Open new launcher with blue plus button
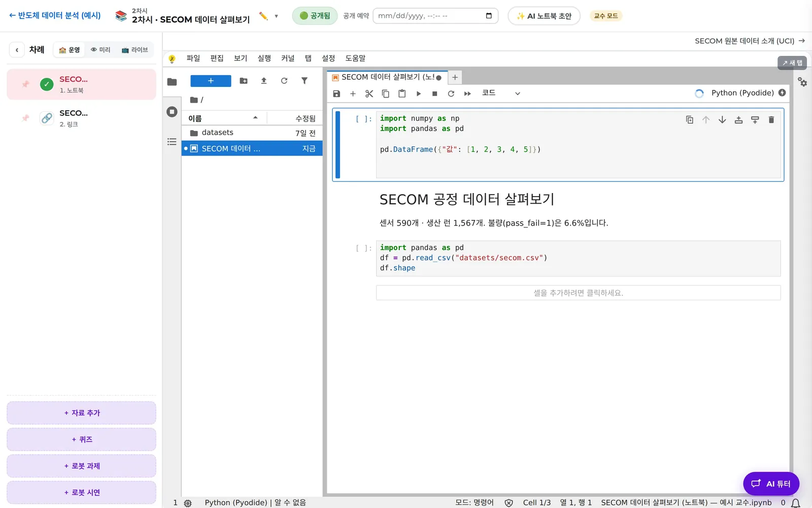This screenshot has width=812, height=508. coord(211,81)
